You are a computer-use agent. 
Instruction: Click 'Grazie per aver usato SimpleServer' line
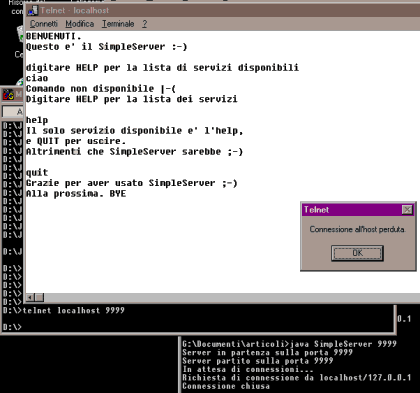pyautogui.click(x=132, y=183)
